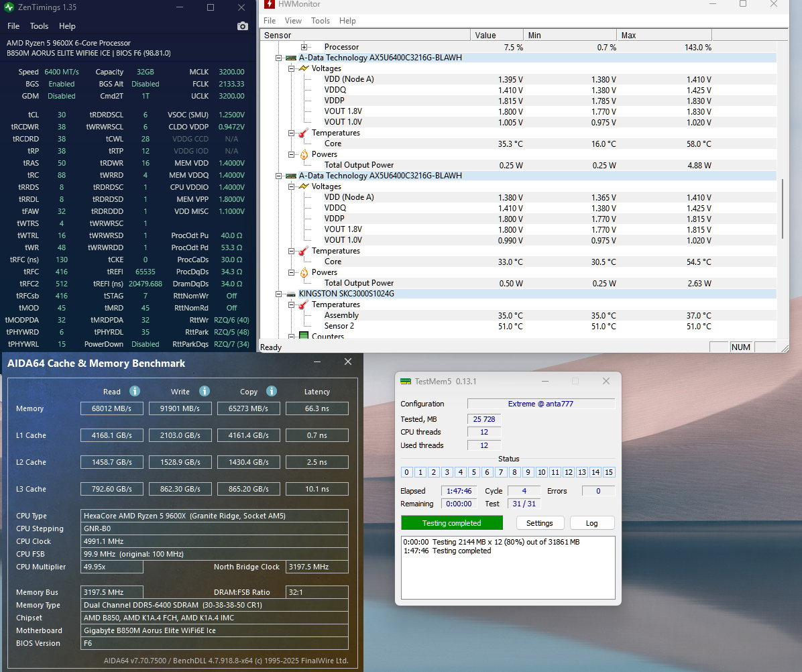The width and height of the screenshot is (802, 672).
Task: Click the KINGSTON SKC3000S1024G drive icon
Action: [291, 294]
